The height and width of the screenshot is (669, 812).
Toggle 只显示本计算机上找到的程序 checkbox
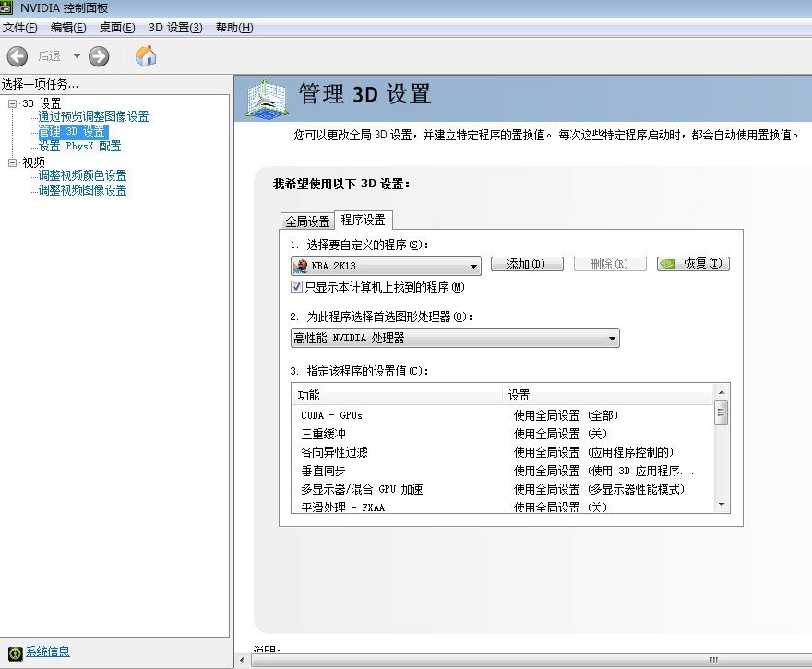click(297, 287)
